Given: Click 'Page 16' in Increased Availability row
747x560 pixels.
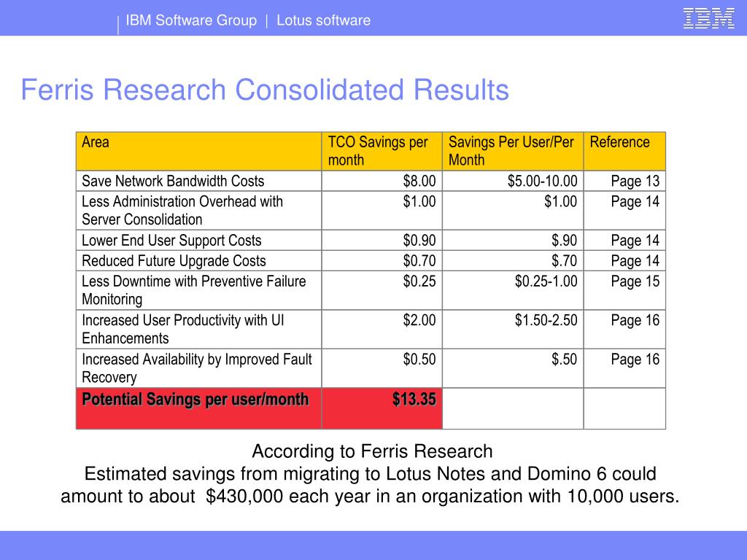Looking at the screenshot, I should [x=624, y=368].
